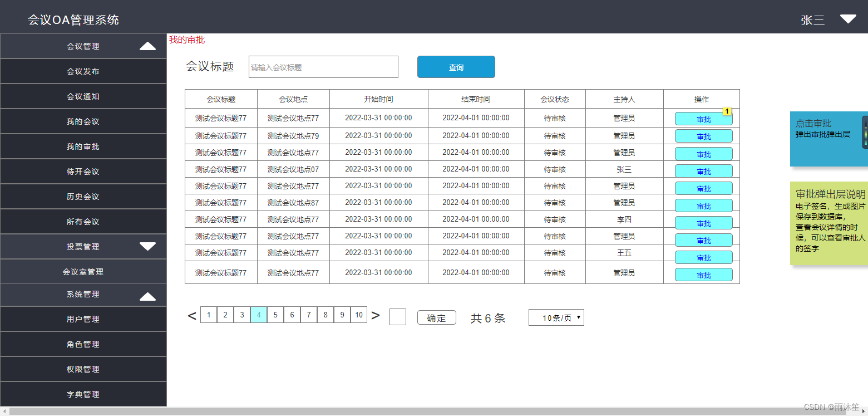Screen dimensions: 868x416
Task: Click the next page arrow
Action: [x=376, y=315]
